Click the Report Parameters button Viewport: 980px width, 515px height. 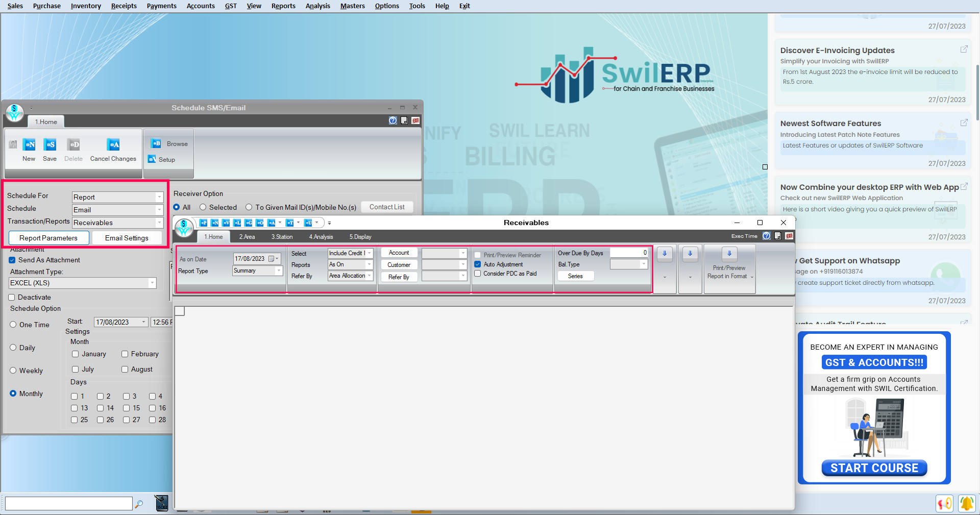(x=48, y=238)
